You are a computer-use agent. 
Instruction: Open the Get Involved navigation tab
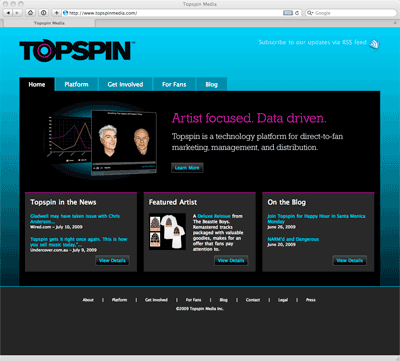125,84
